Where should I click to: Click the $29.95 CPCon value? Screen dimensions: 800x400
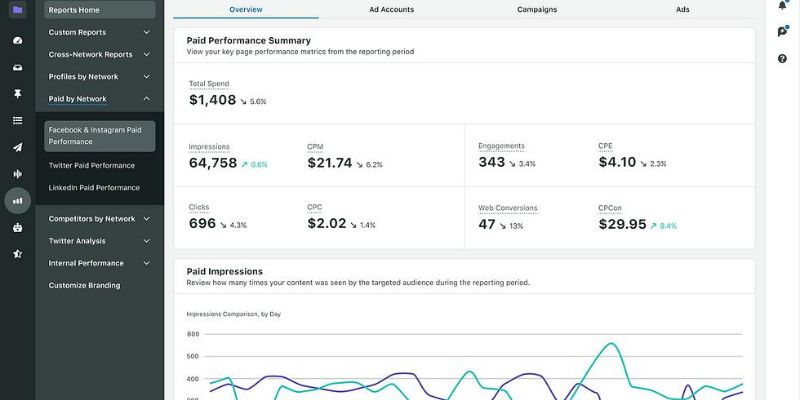[x=622, y=224]
